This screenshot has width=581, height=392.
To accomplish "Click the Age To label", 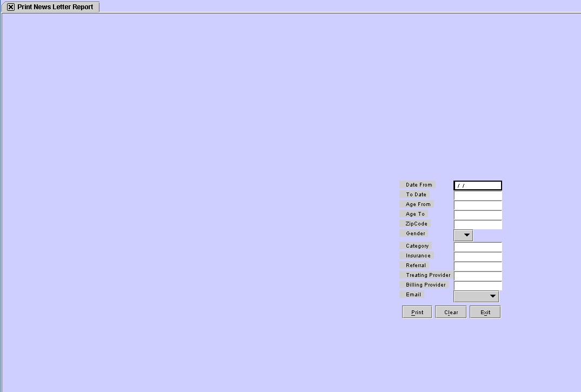I will 414,214.
